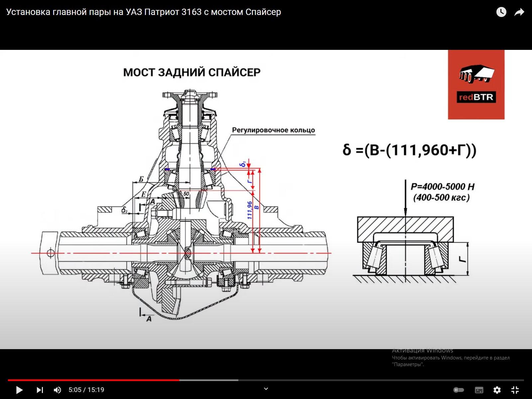Open video title 'Установка главной пары на УАЗ Патриот'
532x399 pixels.
(x=144, y=12)
